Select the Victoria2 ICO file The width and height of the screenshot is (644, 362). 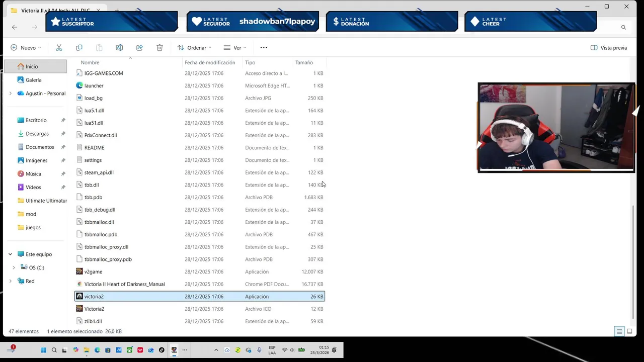[200, 309]
